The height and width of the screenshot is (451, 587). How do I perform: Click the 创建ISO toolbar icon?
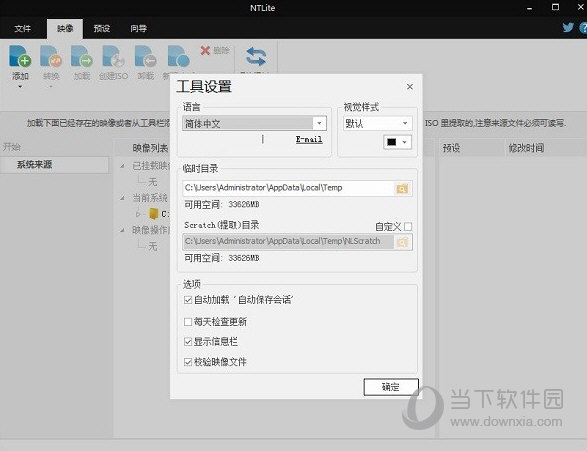pyautogui.click(x=113, y=56)
